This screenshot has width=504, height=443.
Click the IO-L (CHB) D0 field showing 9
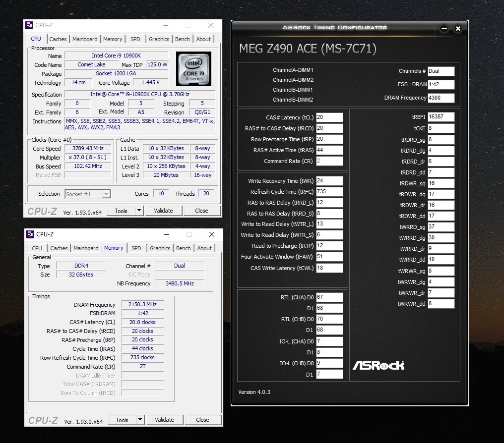click(329, 363)
